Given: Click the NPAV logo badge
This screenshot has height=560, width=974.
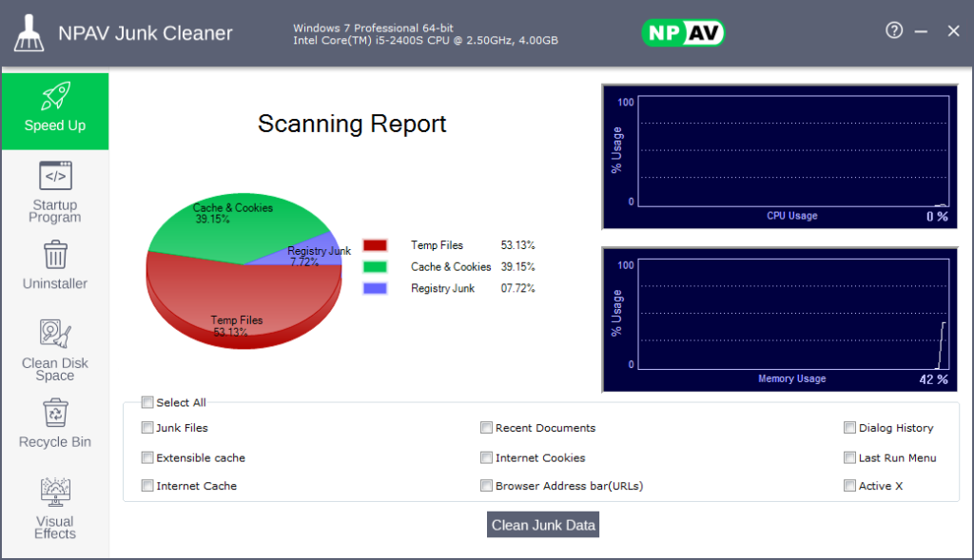Looking at the screenshot, I should 683,33.
